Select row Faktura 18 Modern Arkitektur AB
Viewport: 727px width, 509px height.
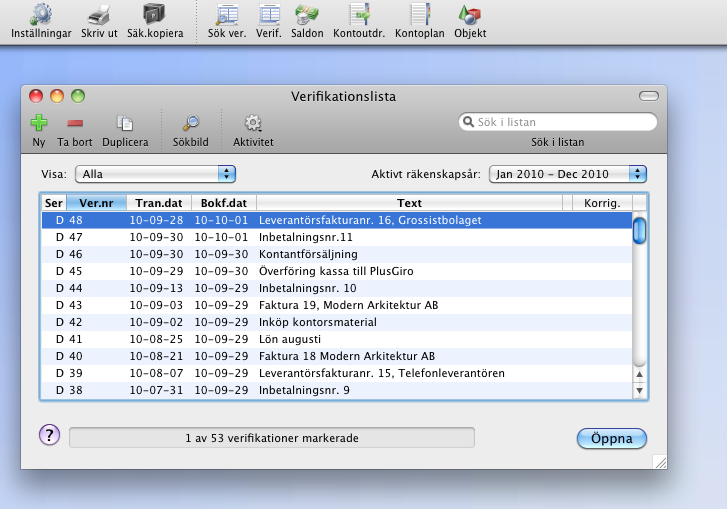337,356
